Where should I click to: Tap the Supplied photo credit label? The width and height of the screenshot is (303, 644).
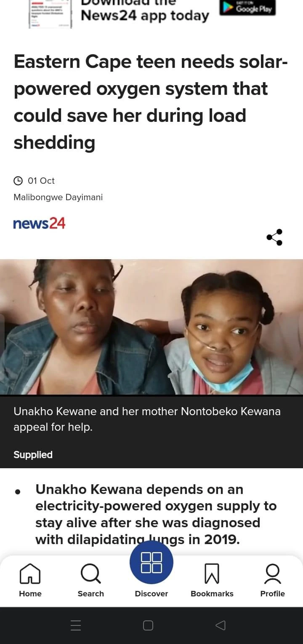click(33, 455)
